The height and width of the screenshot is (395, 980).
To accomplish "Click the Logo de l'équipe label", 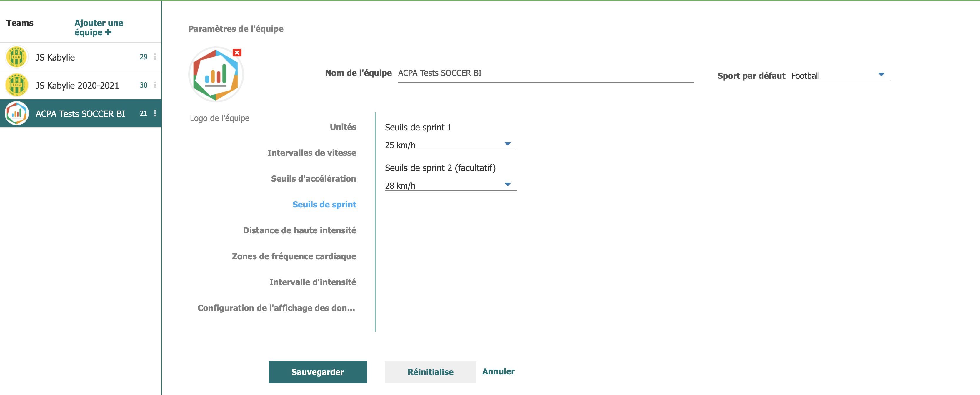I will click(219, 118).
